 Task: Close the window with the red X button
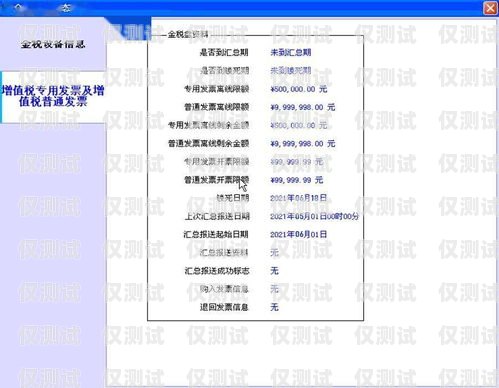click(x=490, y=8)
